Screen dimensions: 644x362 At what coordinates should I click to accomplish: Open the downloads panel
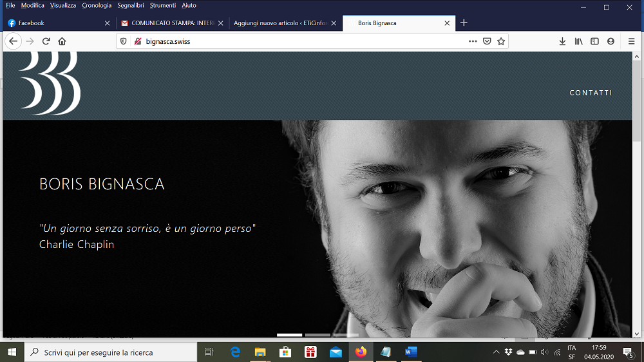pyautogui.click(x=562, y=41)
